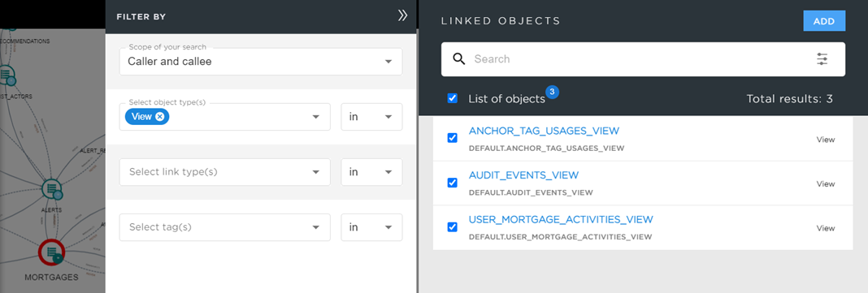Open the 'in' operator for object types
The width and height of the screenshot is (868, 293).
click(x=371, y=117)
